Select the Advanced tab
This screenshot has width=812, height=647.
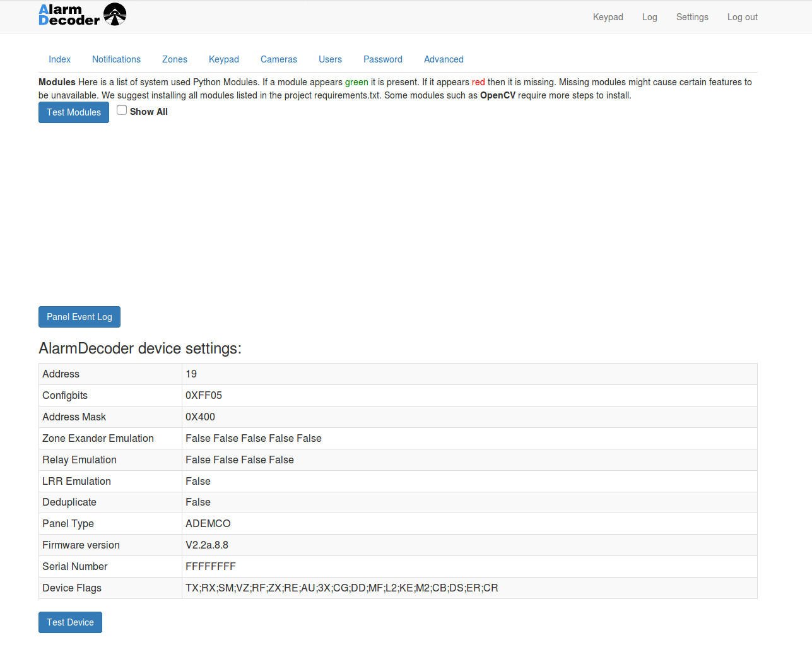coord(444,59)
